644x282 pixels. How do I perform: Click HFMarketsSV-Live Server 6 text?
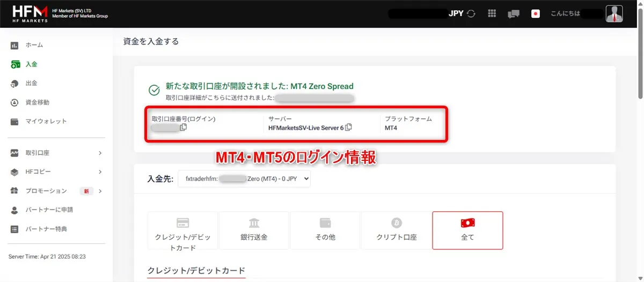click(x=306, y=128)
